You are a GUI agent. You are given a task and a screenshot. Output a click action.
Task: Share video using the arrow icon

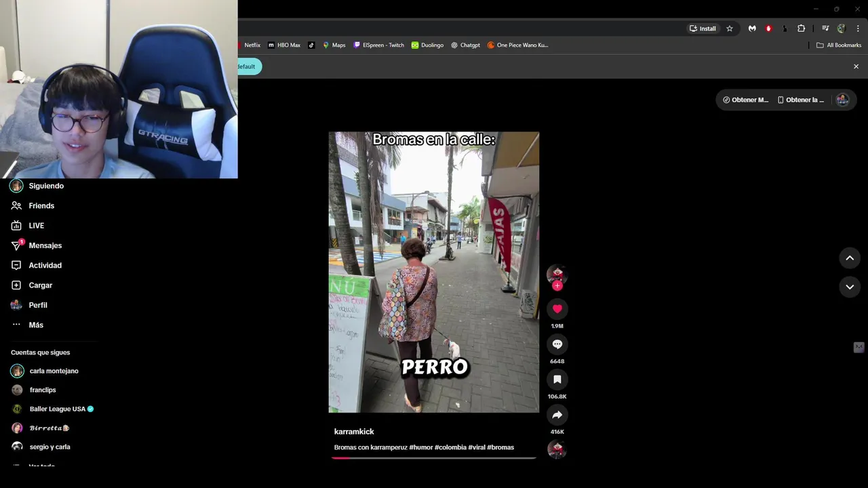tap(557, 415)
